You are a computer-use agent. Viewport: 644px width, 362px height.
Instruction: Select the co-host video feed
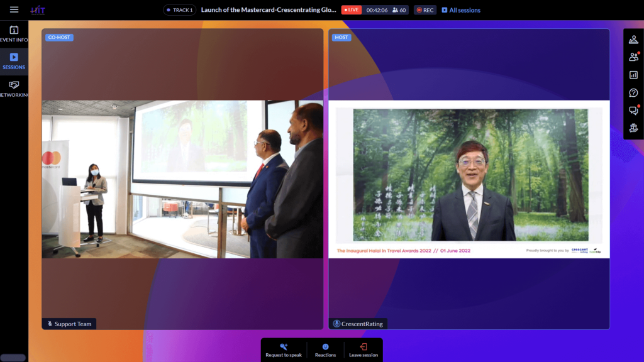(x=182, y=179)
